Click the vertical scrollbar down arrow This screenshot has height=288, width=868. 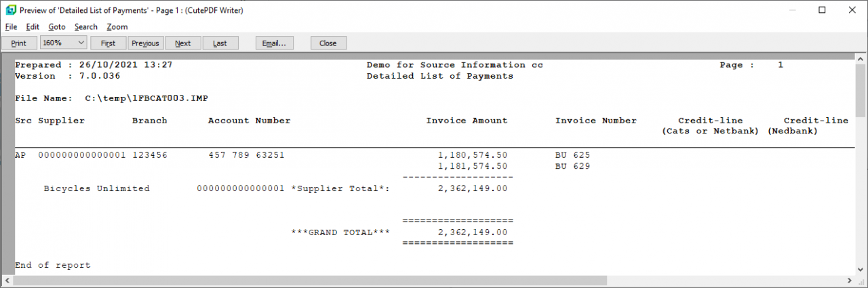point(861,269)
